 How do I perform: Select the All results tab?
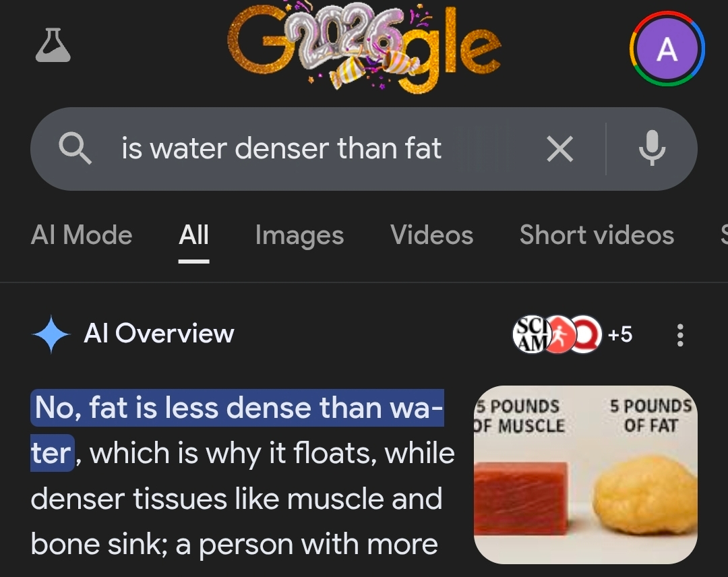(x=193, y=235)
